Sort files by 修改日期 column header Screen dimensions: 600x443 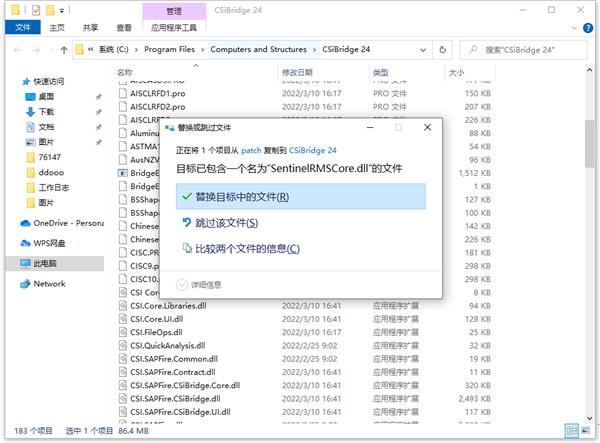click(x=297, y=72)
